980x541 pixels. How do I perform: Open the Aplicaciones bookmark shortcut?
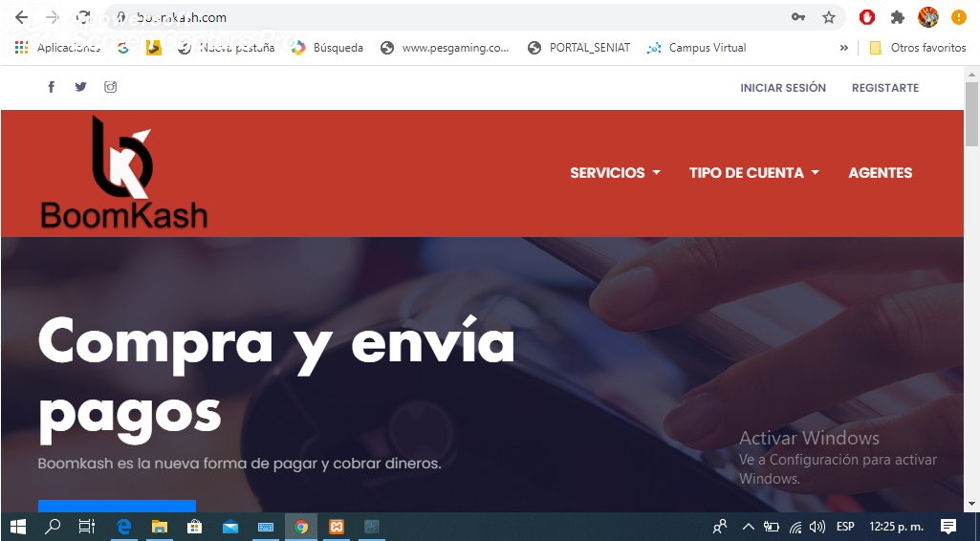click(56, 48)
